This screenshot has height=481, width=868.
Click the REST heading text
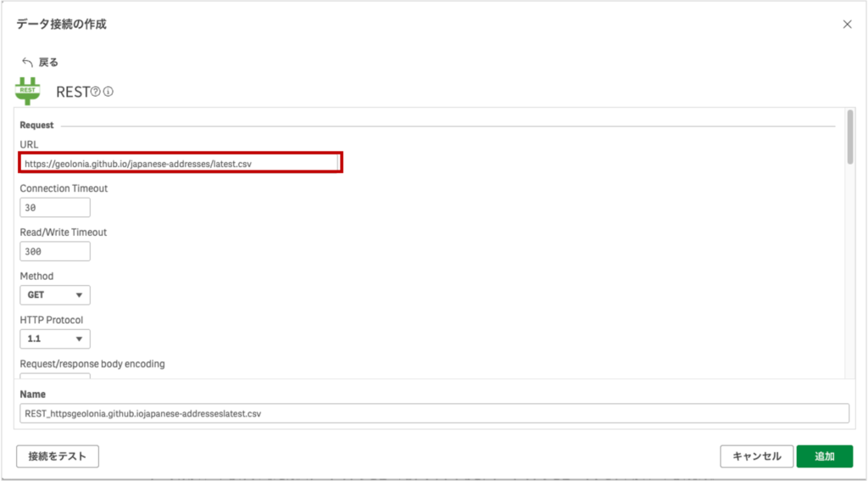click(72, 92)
